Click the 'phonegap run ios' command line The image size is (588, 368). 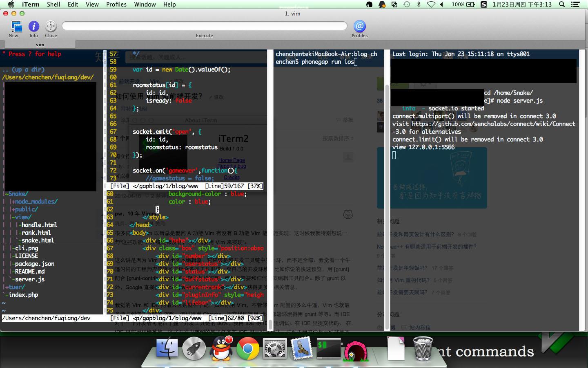pyautogui.click(x=327, y=62)
